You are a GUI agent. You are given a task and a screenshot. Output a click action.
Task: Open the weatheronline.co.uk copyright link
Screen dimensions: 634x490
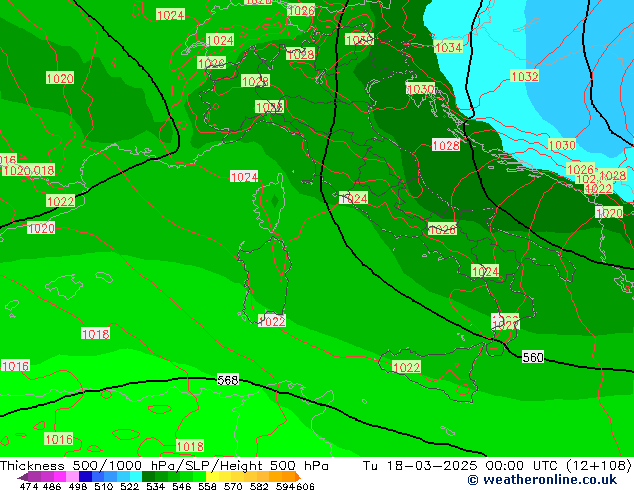click(x=542, y=480)
